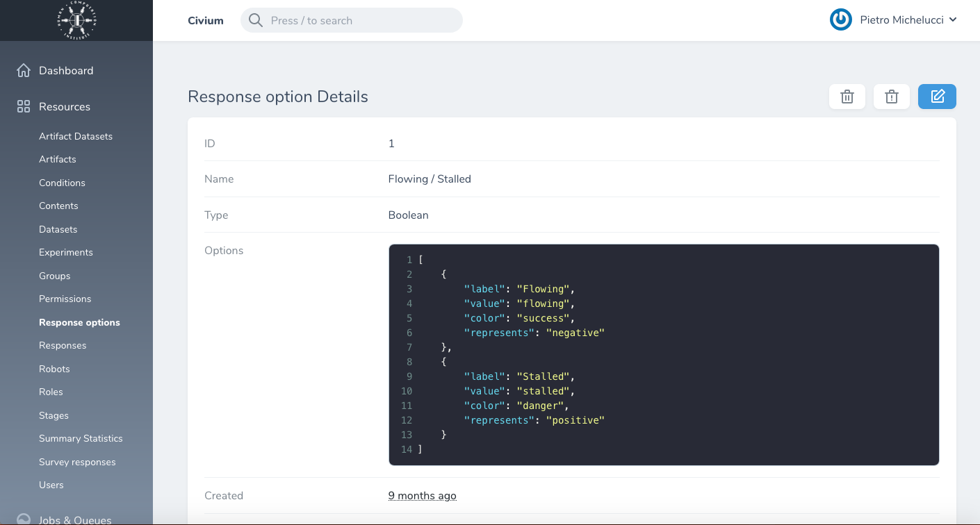Click the 'Response option Details' heading
Image resolution: width=980 pixels, height=525 pixels.
(x=278, y=97)
